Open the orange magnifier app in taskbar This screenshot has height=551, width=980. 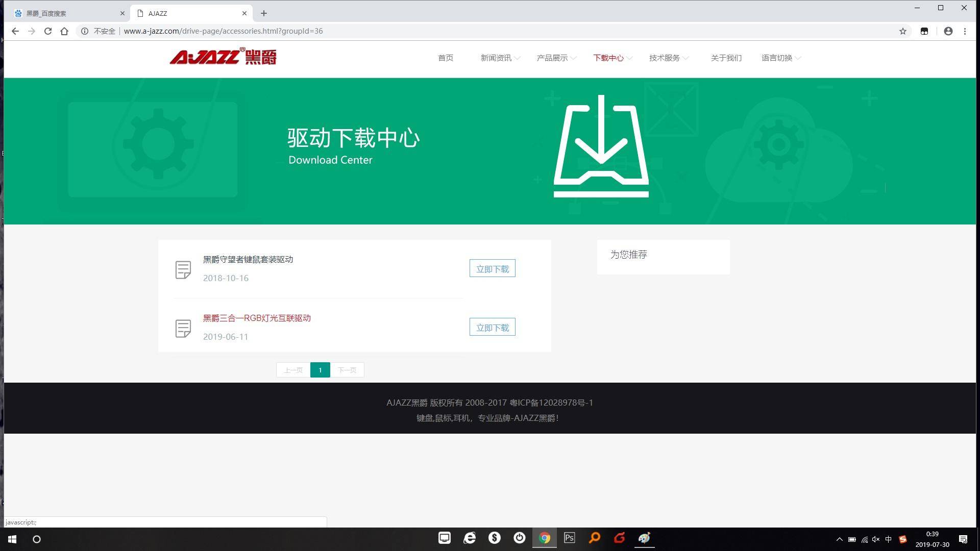595,538
